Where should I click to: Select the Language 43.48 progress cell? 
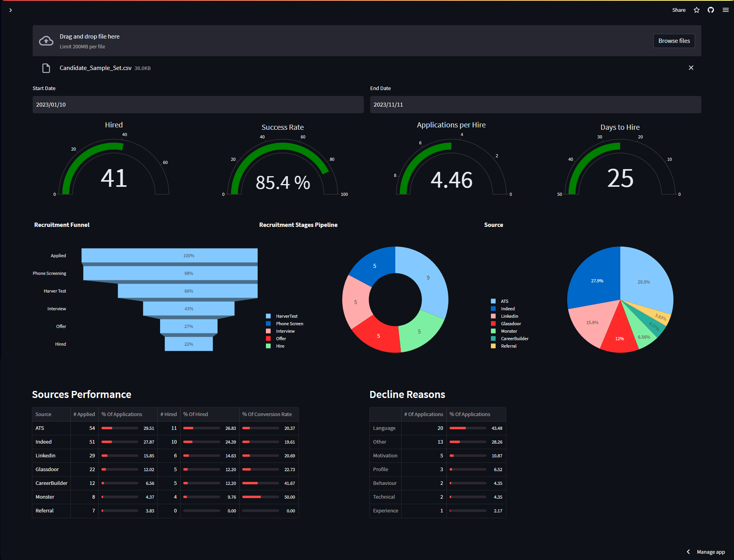(x=476, y=428)
